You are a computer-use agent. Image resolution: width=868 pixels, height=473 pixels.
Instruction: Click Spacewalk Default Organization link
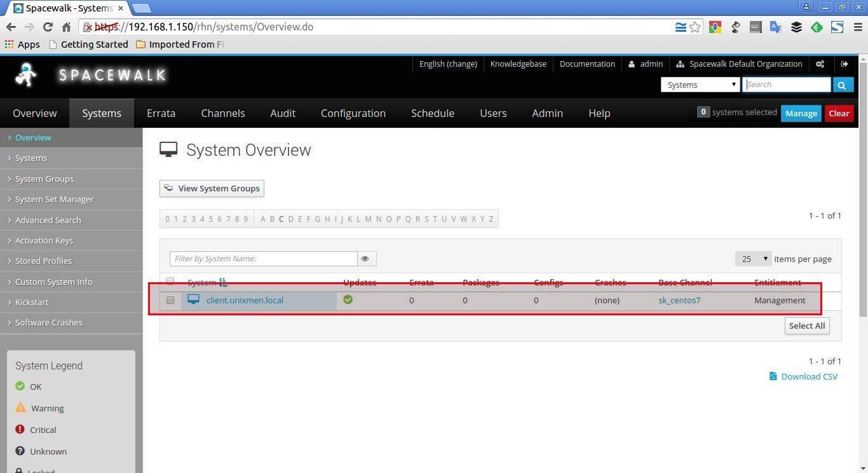coord(740,64)
